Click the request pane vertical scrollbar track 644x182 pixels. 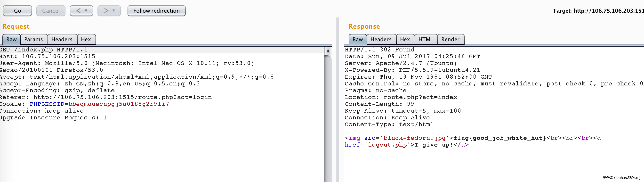328,118
